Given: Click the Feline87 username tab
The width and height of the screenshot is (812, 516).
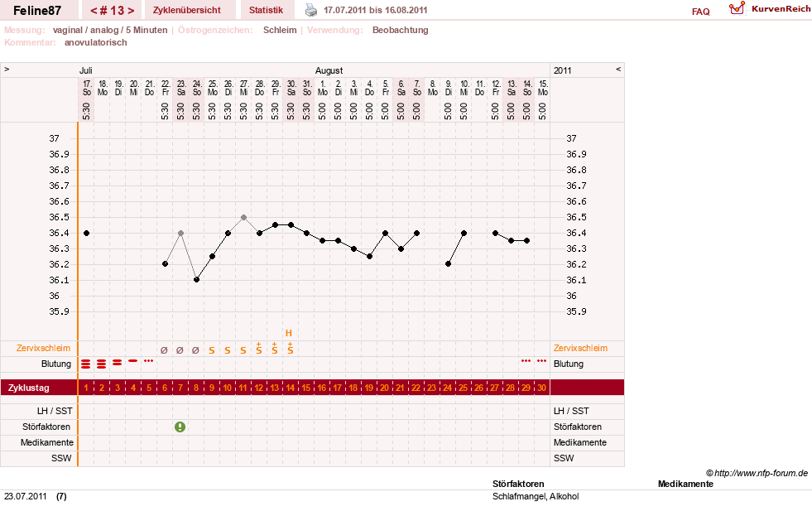Looking at the screenshot, I should pyautogui.click(x=37, y=11).
